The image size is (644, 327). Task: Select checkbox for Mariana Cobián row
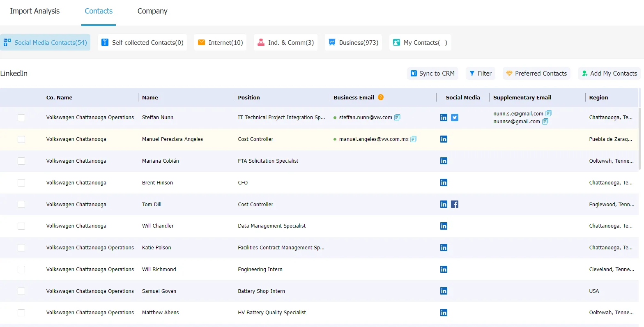21,161
